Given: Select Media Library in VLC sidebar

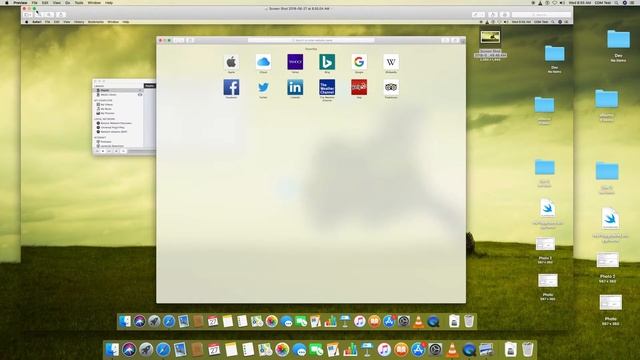Looking at the screenshot, I should click(x=118, y=95).
